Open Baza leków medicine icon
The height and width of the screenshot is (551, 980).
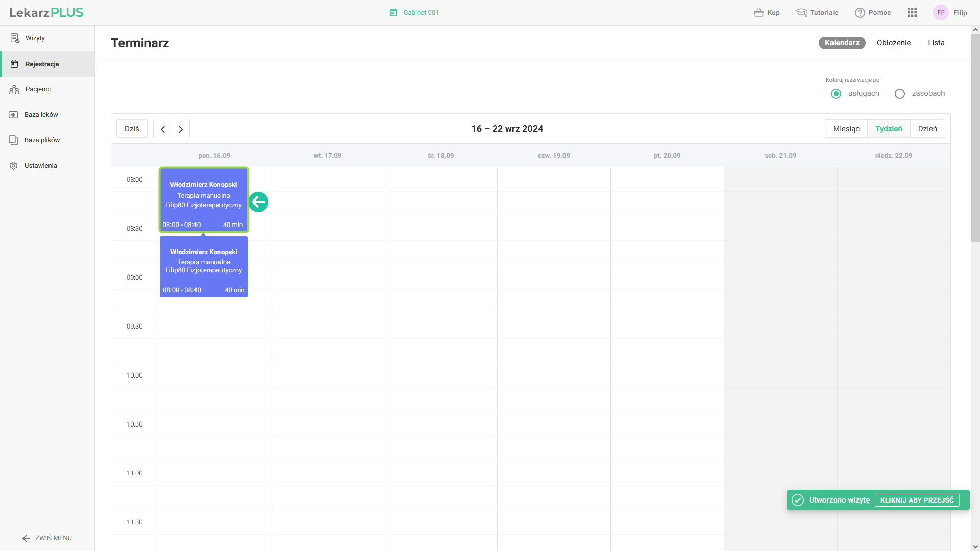pos(14,115)
